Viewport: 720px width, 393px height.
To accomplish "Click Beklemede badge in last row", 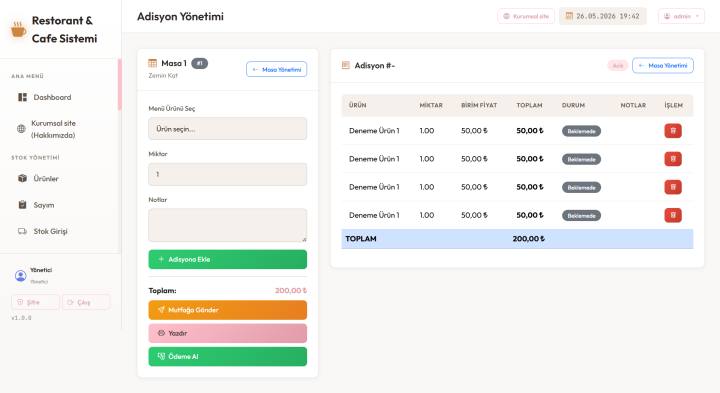I will 581,215.
